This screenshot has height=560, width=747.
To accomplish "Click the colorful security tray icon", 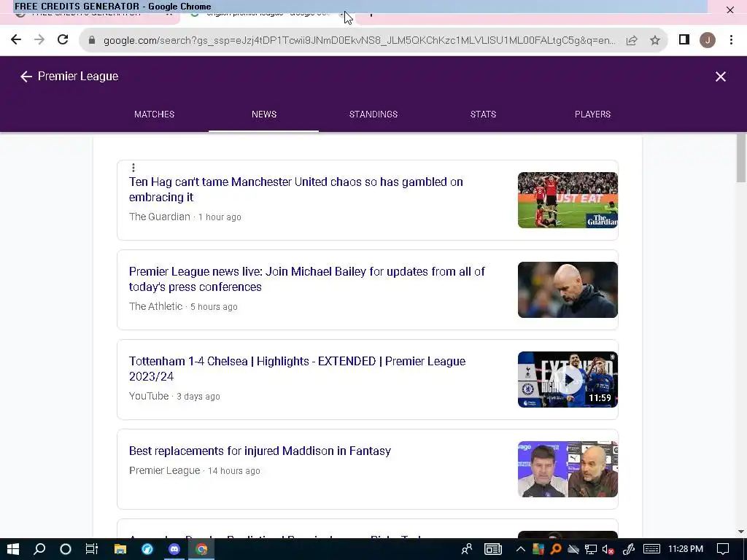I will (x=538, y=549).
